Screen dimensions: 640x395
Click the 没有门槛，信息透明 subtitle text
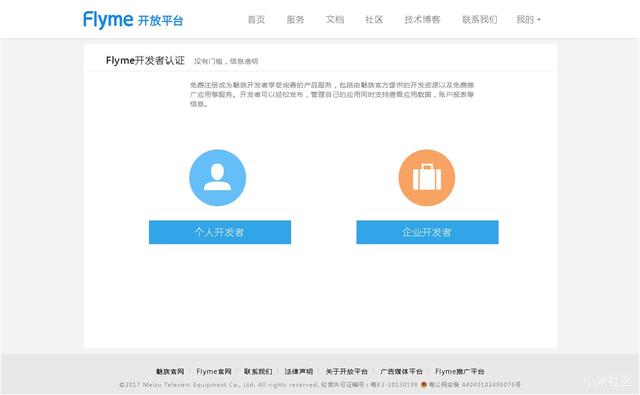(226, 61)
